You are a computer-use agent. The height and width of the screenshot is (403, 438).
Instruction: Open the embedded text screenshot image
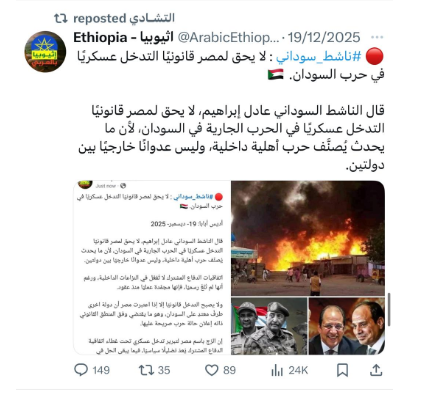pyautogui.click(x=152, y=268)
